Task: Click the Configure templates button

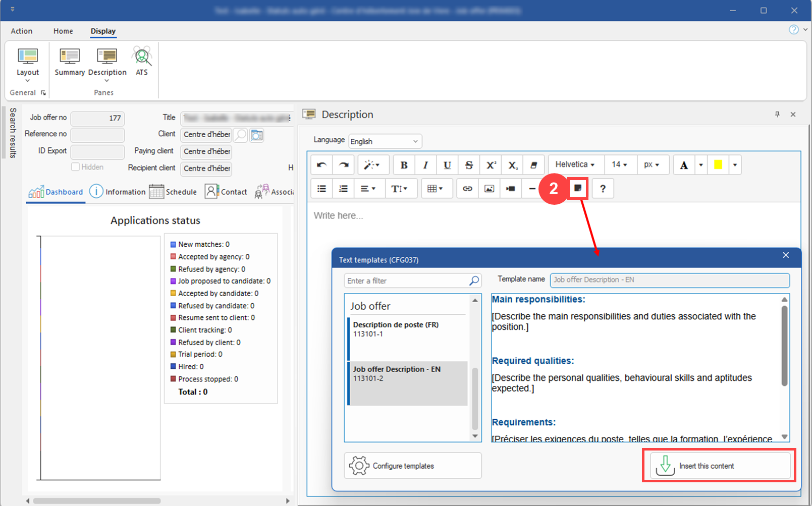Action: pos(413,466)
